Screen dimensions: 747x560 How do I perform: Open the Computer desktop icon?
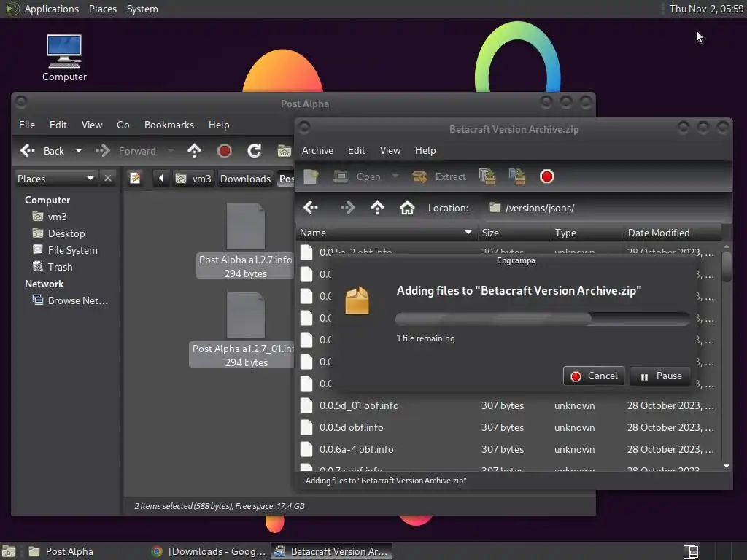[64, 58]
